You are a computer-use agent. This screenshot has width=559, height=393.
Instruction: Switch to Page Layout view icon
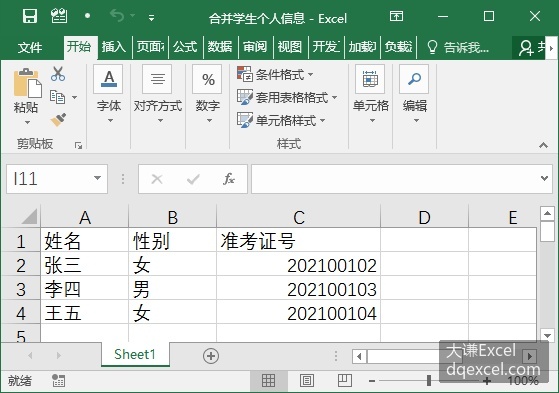(x=307, y=381)
